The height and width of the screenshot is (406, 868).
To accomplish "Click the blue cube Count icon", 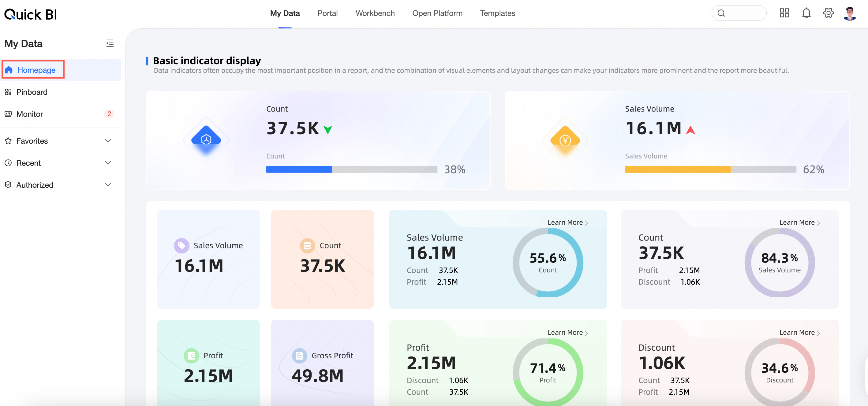I will 206,139.
